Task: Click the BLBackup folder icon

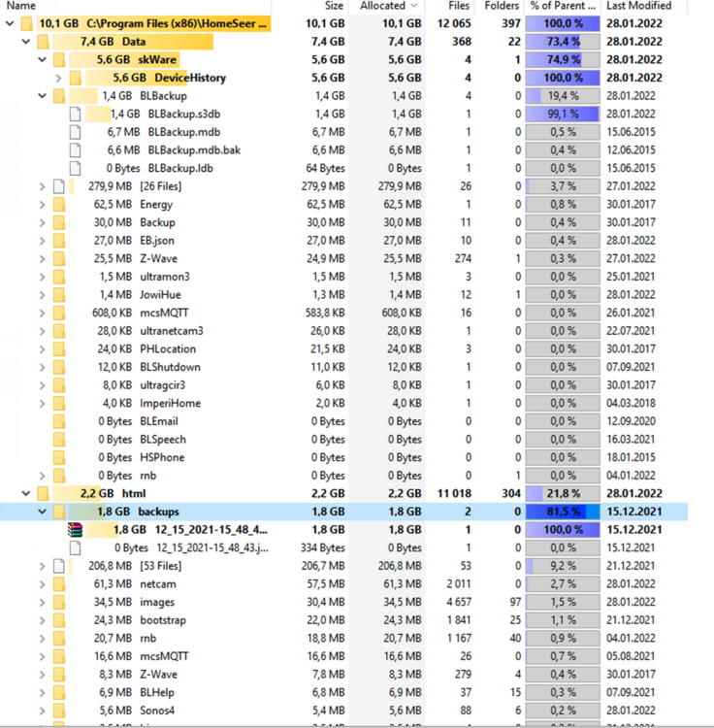Action: point(59,96)
